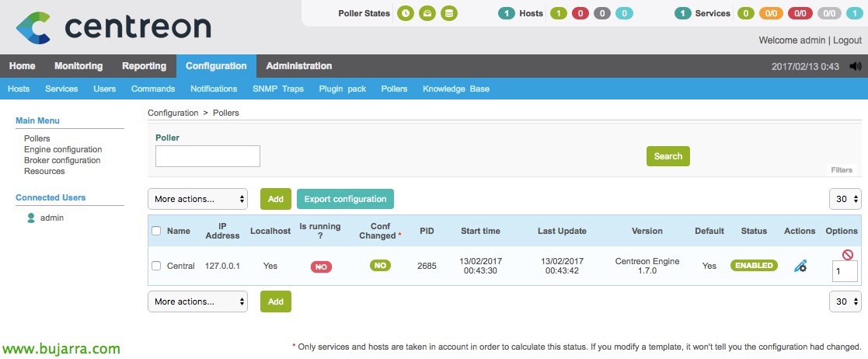Check the Central poller row checkbox
The width and height of the screenshot is (868, 359).
click(156, 266)
